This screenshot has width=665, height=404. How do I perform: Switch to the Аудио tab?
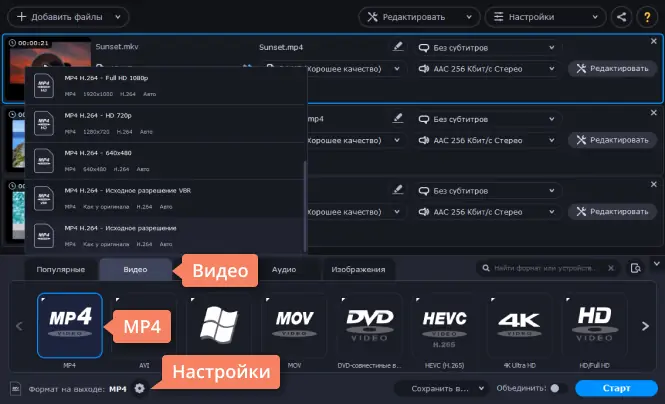point(284,270)
